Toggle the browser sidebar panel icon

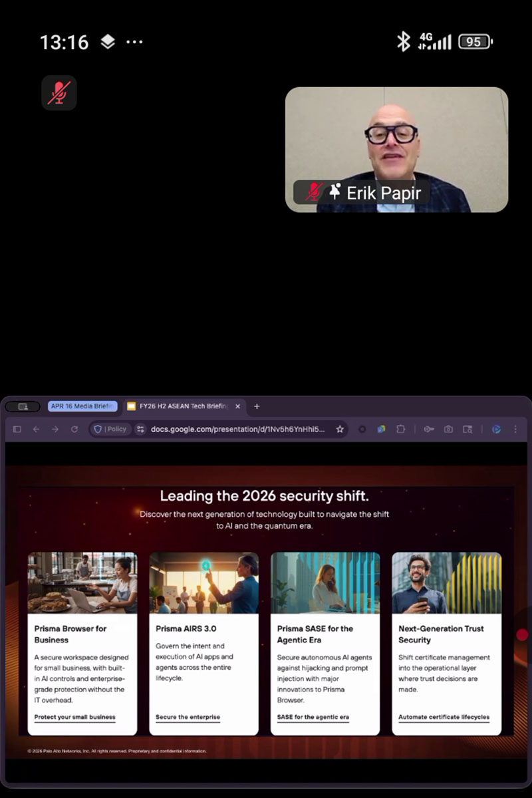coord(17,430)
